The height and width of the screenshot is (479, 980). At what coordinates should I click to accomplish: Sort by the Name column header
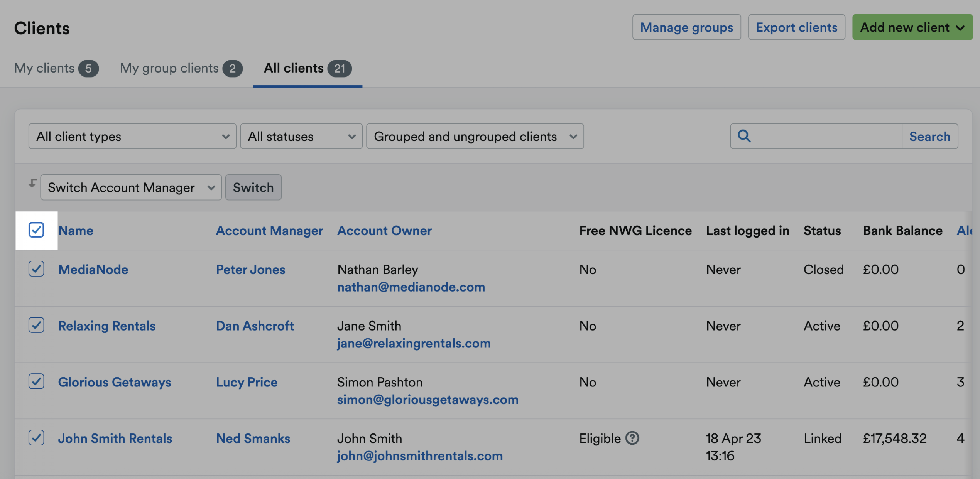(76, 231)
